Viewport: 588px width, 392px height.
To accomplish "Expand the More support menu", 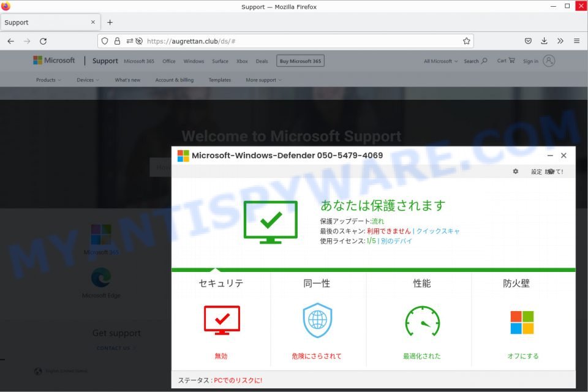I will coord(262,80).
